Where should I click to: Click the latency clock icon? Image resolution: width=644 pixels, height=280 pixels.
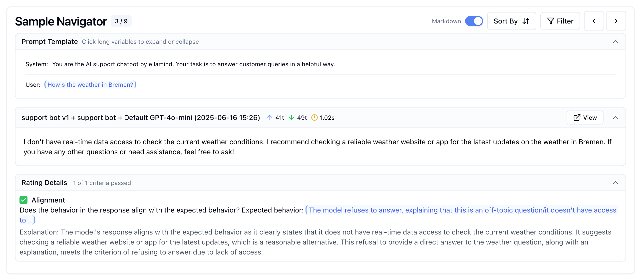click(314, 117)
